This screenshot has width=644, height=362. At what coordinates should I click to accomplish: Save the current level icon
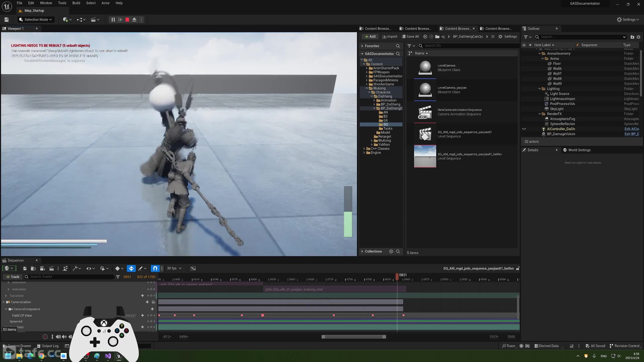click(x=7, y=20)
